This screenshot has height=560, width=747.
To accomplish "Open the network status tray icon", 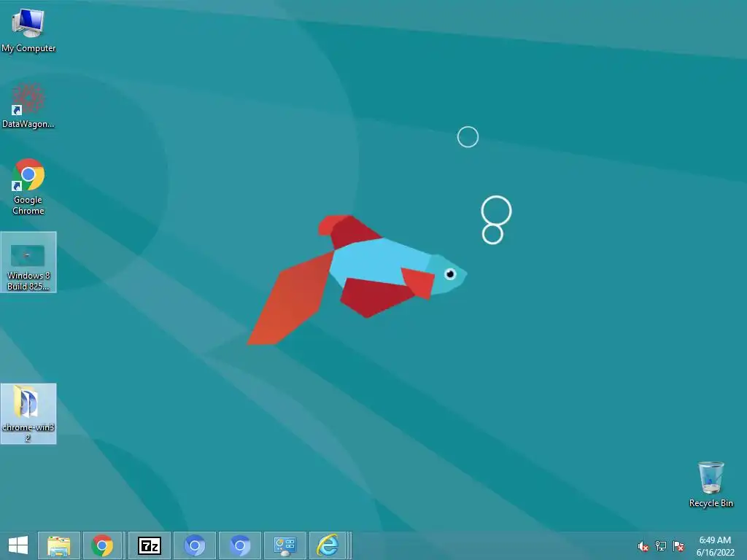I will pos(661,546).
